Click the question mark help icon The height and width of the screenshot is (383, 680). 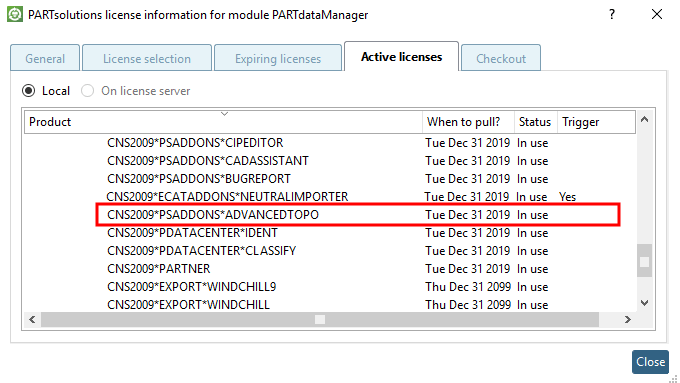(611, 14)
